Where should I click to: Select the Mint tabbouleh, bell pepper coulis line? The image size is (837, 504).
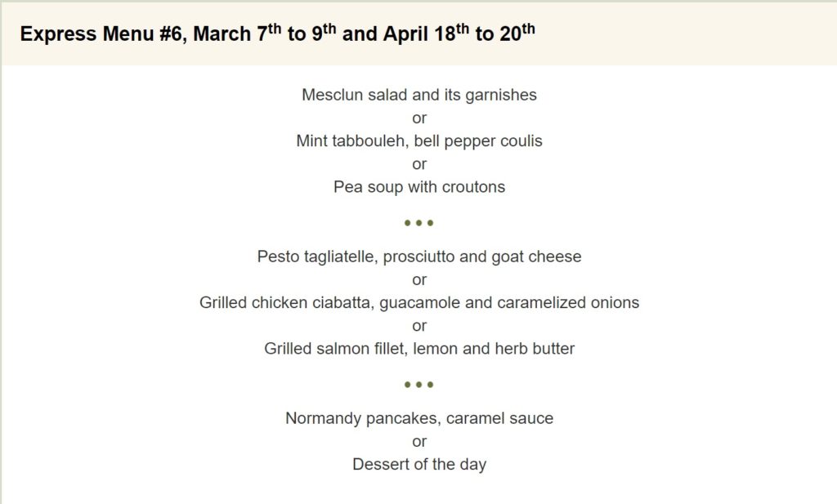click(419, 140)
